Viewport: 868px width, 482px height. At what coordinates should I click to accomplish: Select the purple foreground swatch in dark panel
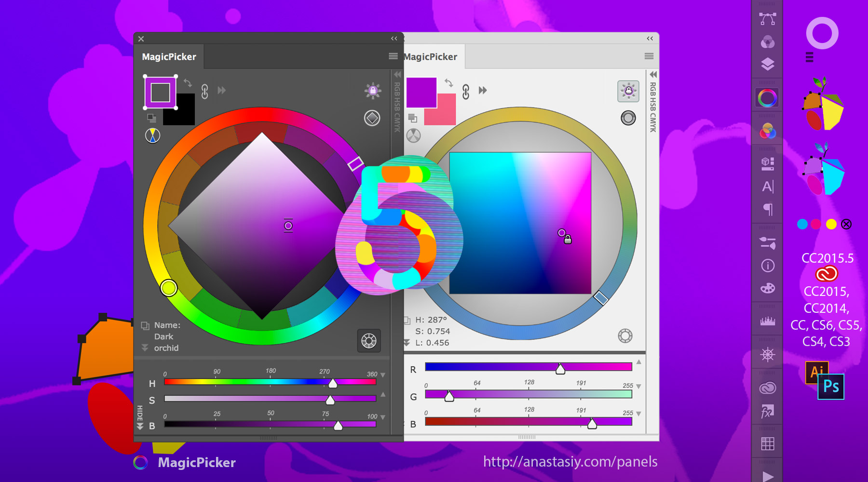pyautogui.click(x=160, y=92)
